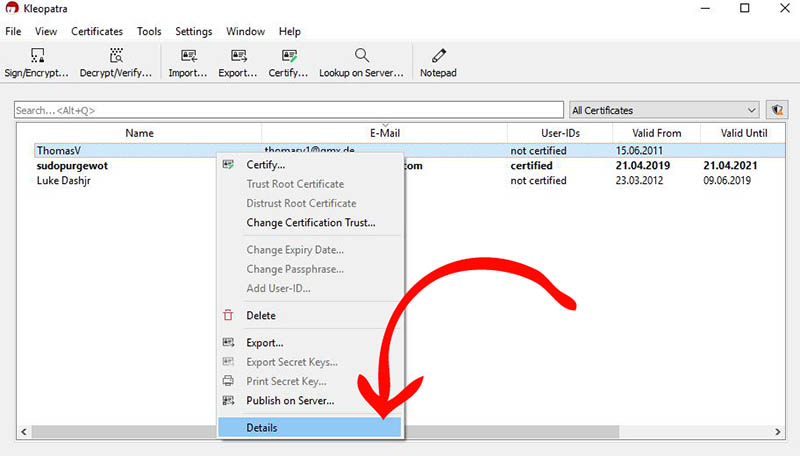Open the View menu
Viewport: 800px width, 456px height.
tap(46, 31)
